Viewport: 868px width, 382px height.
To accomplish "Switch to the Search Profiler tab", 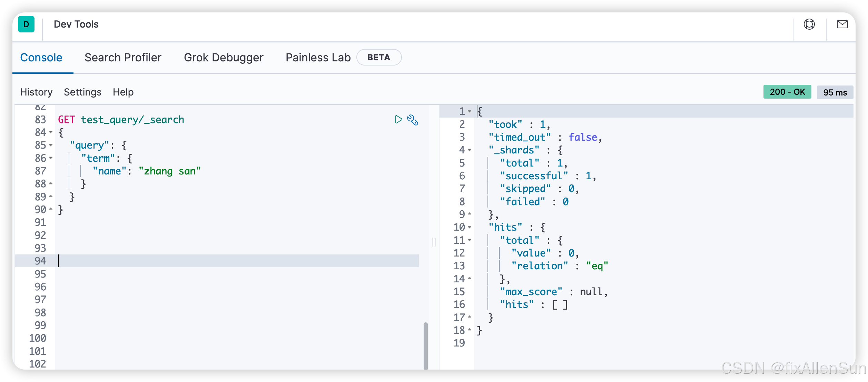I will pyautogui.click(x=123, y=57).
